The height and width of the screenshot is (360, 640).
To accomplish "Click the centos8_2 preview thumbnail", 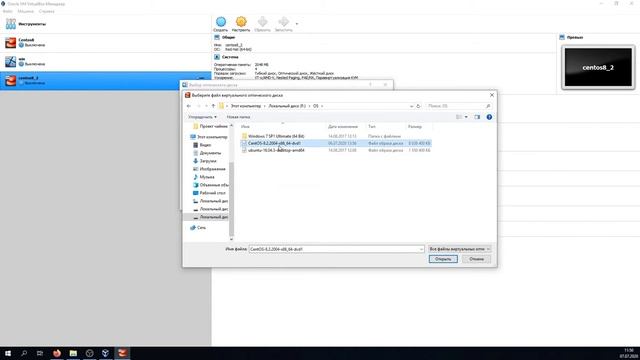I will tap(598, 67).
